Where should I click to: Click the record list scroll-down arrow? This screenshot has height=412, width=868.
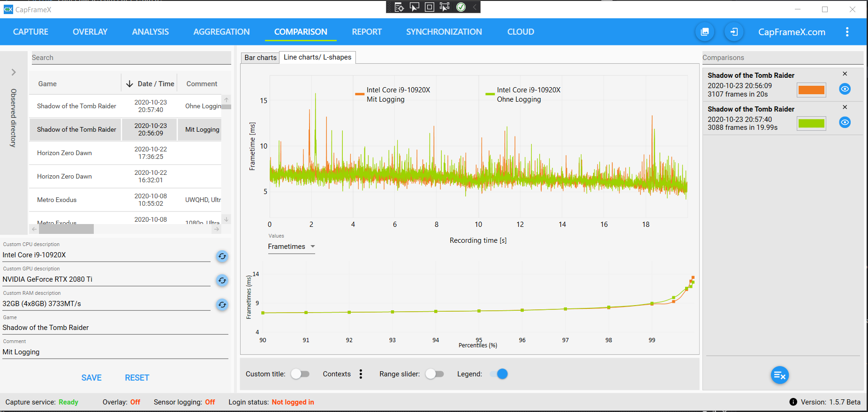[x=226, y=219]
